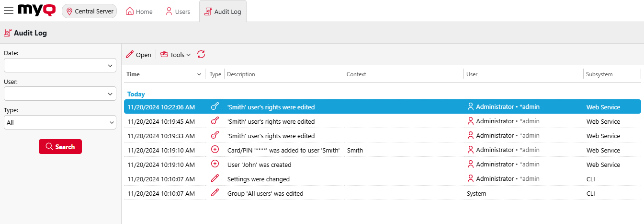Viewport: 644px width, 224px height.
Task: Click plus icon for Card/PIN added entry
Action: tap(215, 150)
